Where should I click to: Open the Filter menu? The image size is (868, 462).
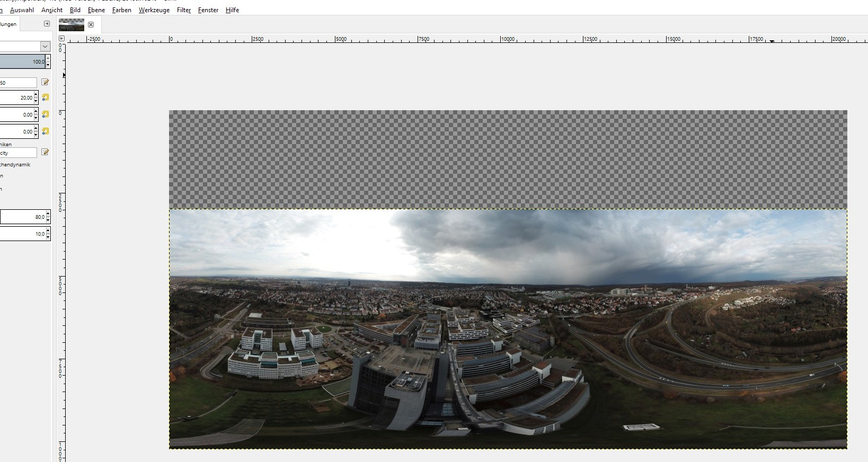pos(183,10)
